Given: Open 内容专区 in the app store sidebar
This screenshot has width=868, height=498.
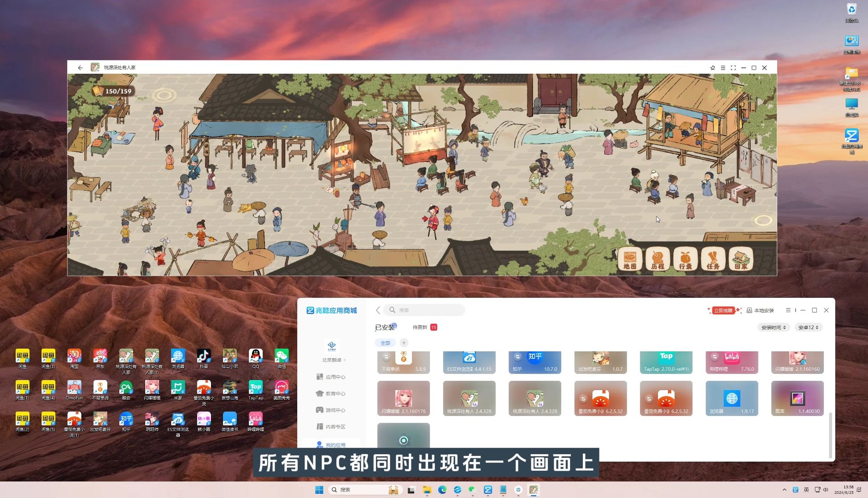Looking at the screenshot, I should (331, 427).
